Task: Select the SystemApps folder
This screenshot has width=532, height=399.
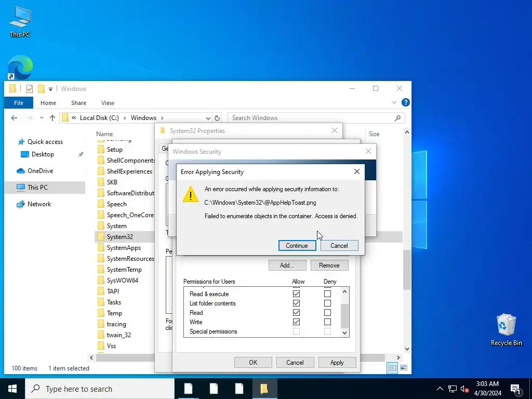Action: click(124, 248)
